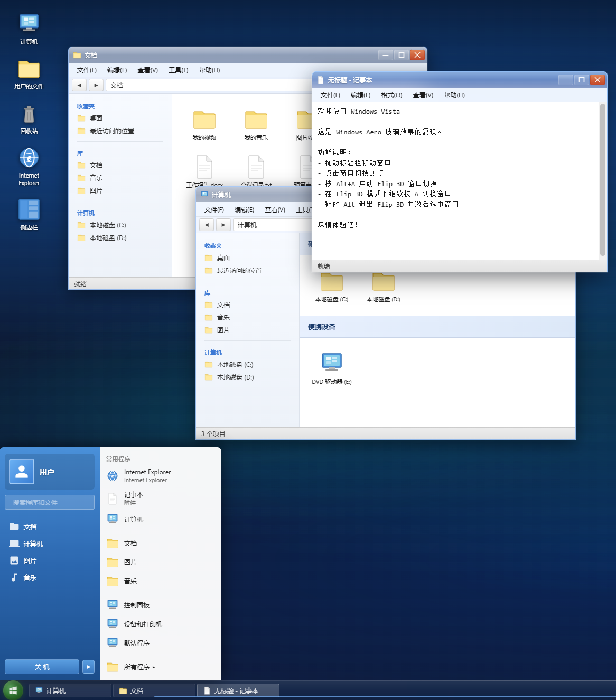
Task: Open shutdown options arrow next to 关机
Action: click(x=88, y=667)
